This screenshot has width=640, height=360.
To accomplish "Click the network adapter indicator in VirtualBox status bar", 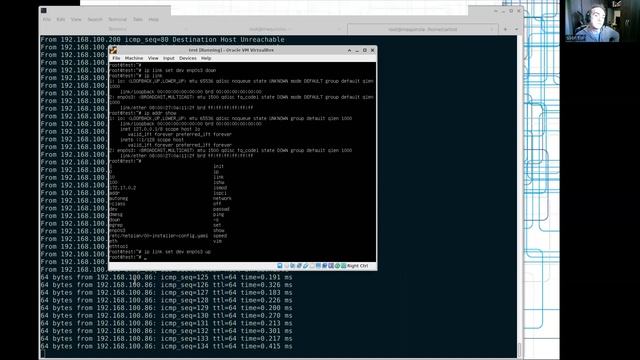I will 299,266.
